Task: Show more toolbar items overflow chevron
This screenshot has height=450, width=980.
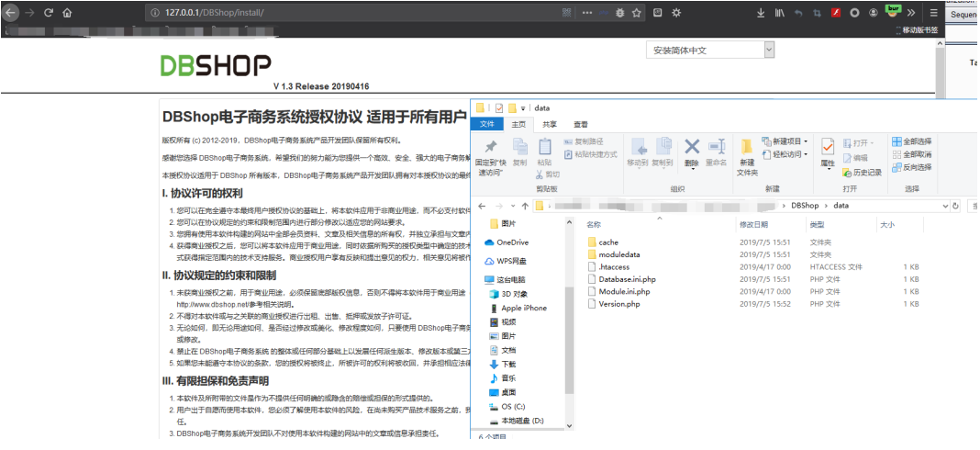Action: tap(911, 13)
